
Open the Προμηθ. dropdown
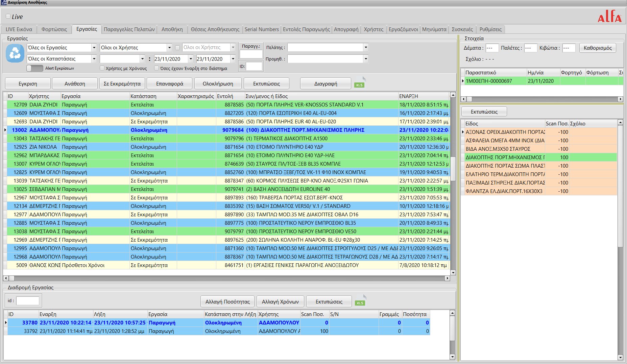click(x=366, y=59)
